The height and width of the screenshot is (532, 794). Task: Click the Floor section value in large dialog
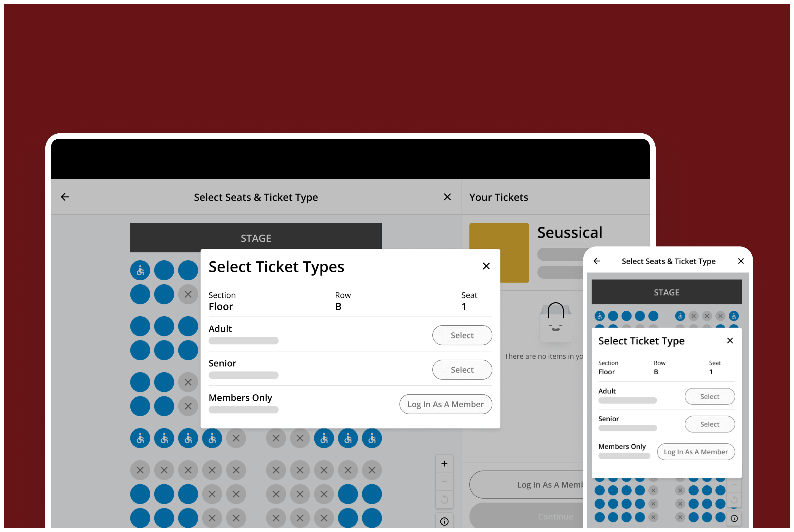[221, 306]
